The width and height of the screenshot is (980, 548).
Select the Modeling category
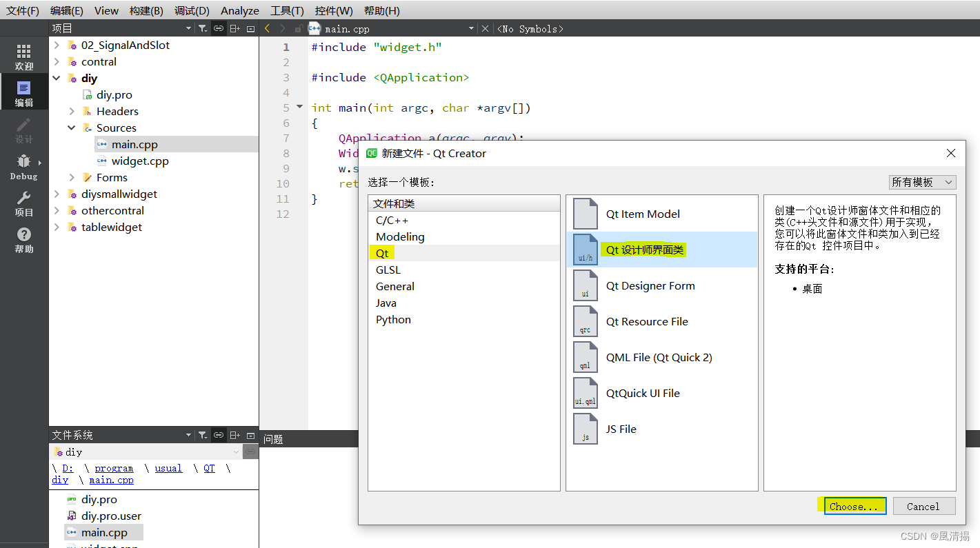click(464, 236)
